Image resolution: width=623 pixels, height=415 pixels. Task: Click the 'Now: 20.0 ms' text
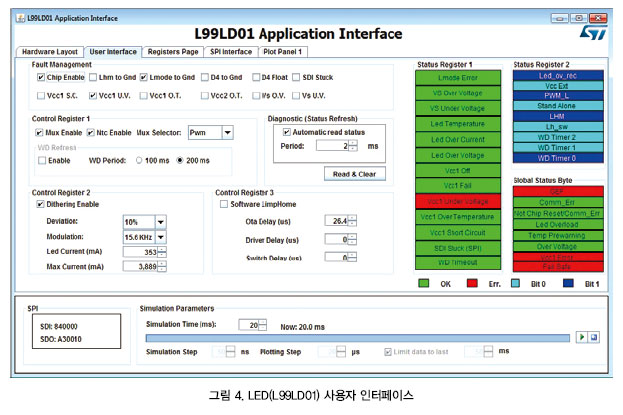(302, 327)
